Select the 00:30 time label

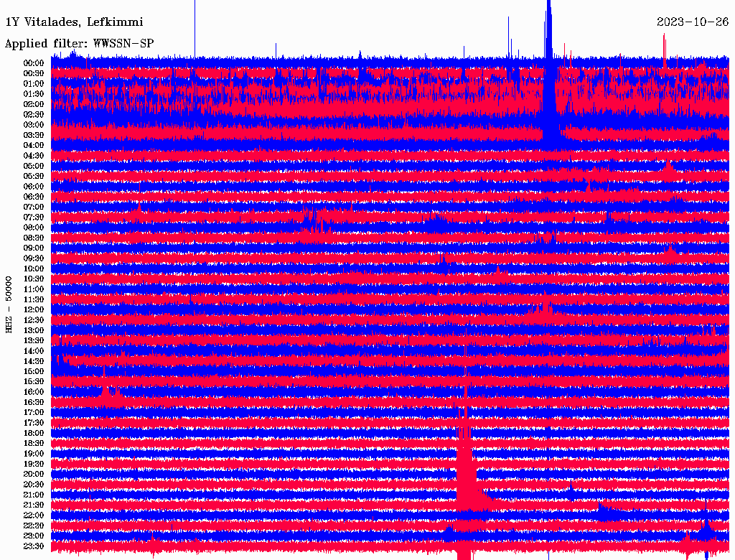pyautogui.click(x=34, y=73)
